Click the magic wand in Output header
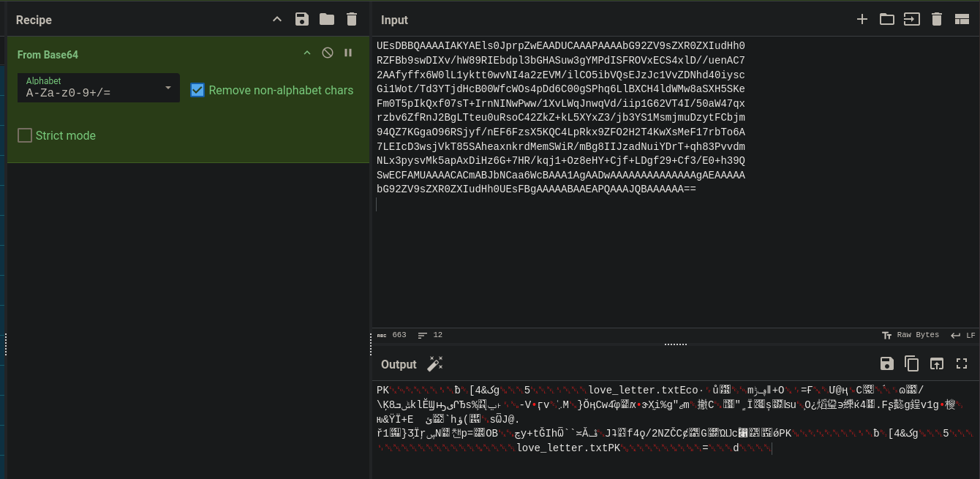 pos(435,363)
